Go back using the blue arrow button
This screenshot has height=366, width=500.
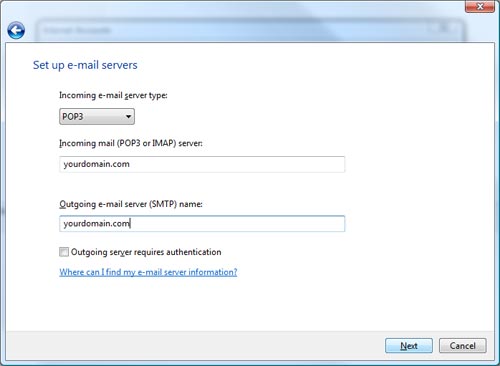click(16, 30)
